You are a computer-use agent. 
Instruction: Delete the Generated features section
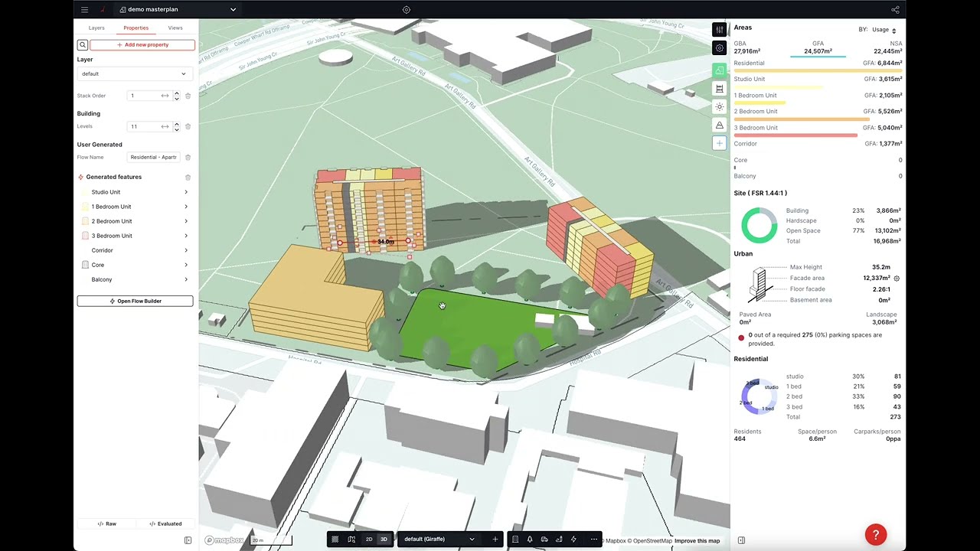(188, 177)
